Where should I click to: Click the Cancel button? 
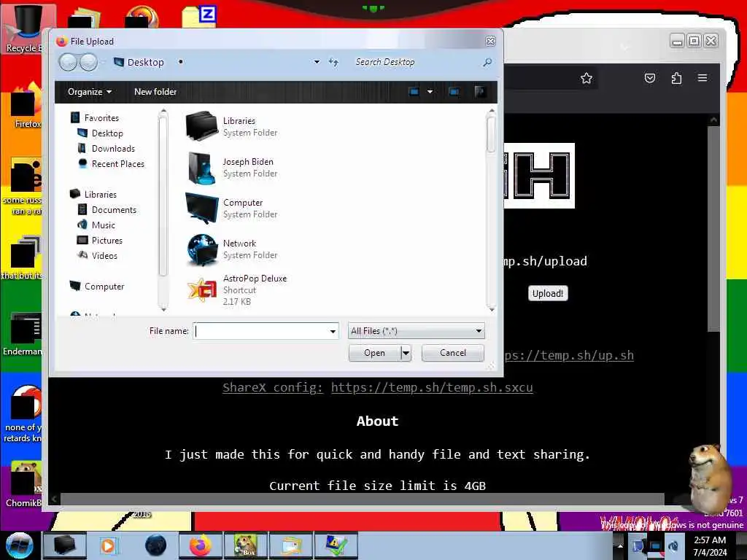tap(452, 353)
